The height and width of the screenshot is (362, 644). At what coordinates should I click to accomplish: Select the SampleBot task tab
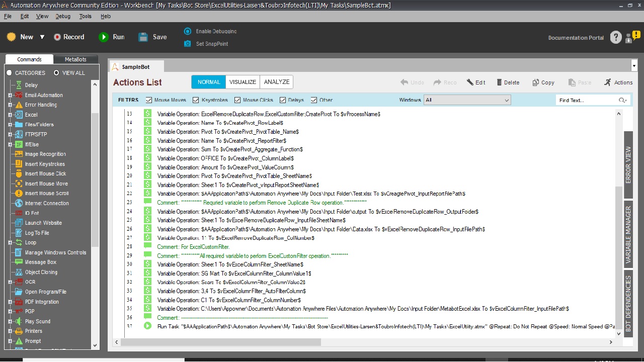pyautogui.click(x=136, y=66)
